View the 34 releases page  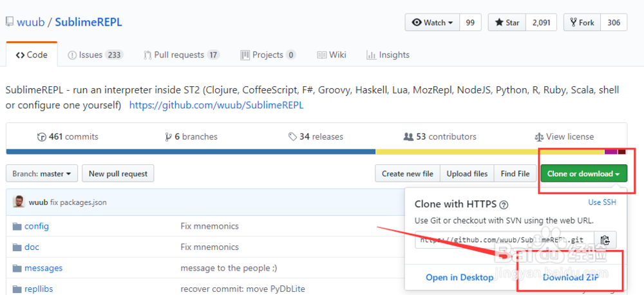[x=316, y=137]
